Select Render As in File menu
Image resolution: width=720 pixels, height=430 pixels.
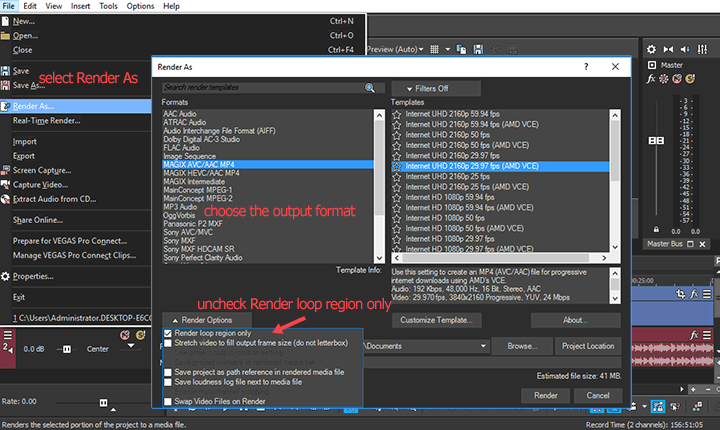point(76,106)
